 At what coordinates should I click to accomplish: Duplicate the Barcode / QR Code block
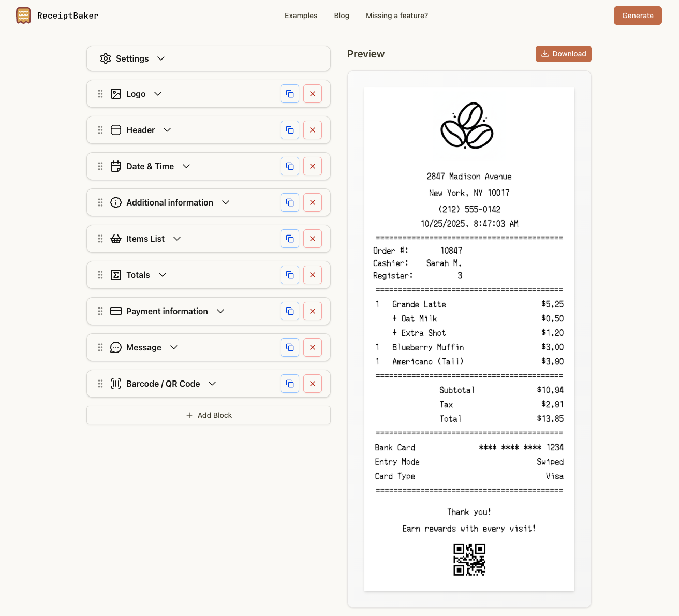coord(290,384)
